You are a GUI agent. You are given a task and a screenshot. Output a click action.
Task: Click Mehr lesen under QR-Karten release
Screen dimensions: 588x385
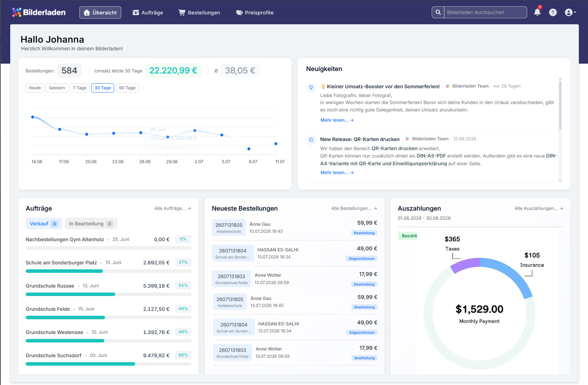[x=337, y=173]
